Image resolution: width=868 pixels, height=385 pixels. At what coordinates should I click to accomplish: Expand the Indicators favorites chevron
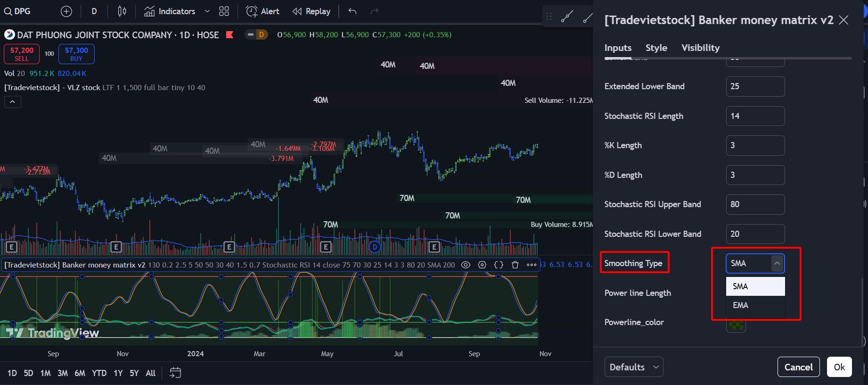(207, 11)
